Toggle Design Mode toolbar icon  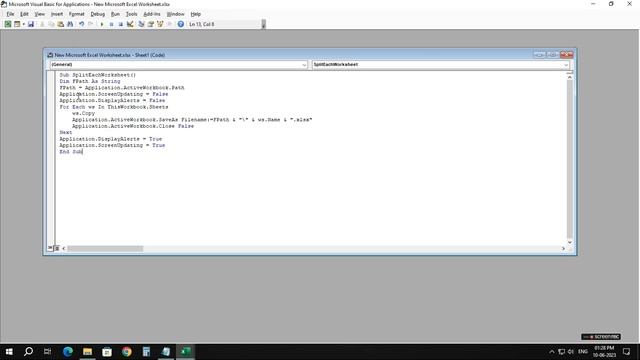(x=130, y=24)
